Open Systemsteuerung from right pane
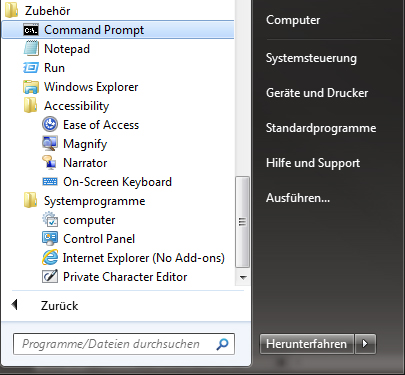405x375 pixels. coord(311,58)
